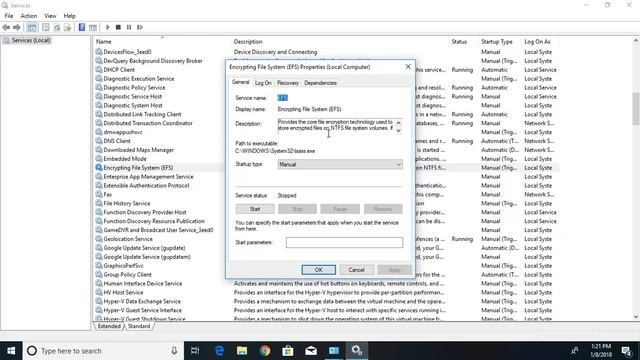Screen dimensions: 640x360
Task: Select Diagnostic Policy Service row
Action: click(x=327, y=87)
